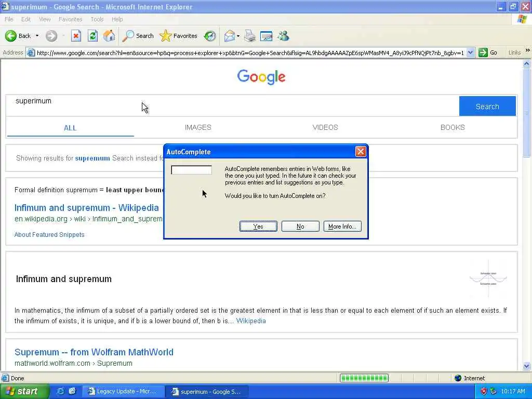Viewport: 532px width, 399px height.
Task: Click Yes in AutoComplete dialog
Action: tap(258, 227)
